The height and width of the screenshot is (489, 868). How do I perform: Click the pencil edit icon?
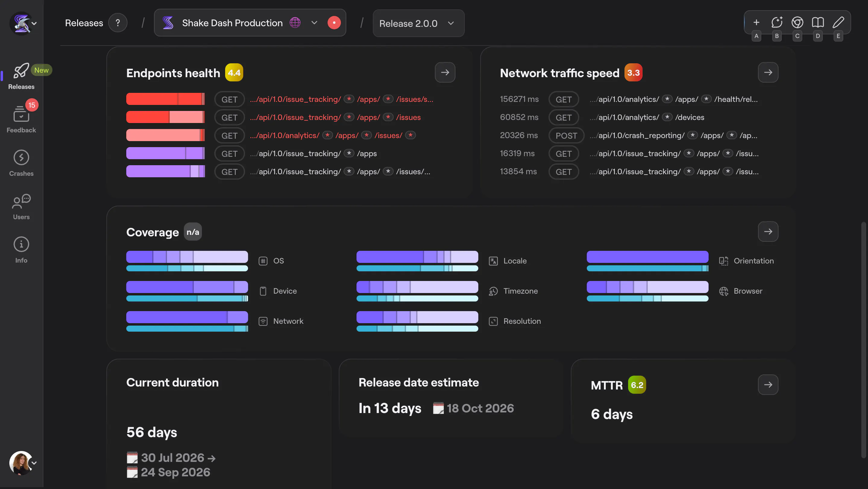coord(838,23)
